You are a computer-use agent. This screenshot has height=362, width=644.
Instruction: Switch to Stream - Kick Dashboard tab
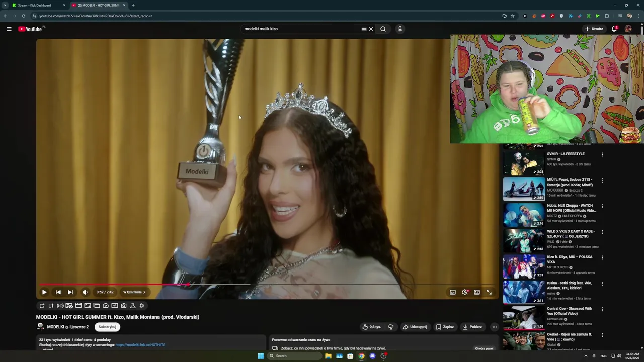point(38,5)
